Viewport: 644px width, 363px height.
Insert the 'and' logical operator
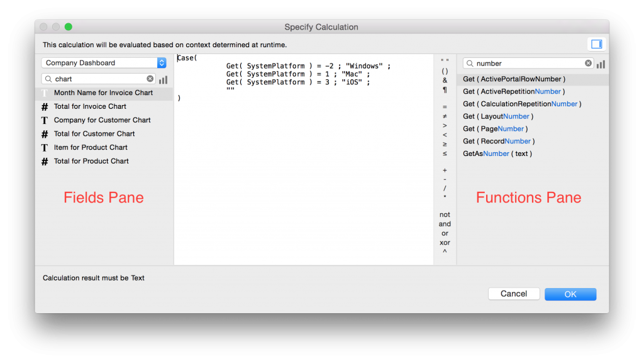click(445, 223)
